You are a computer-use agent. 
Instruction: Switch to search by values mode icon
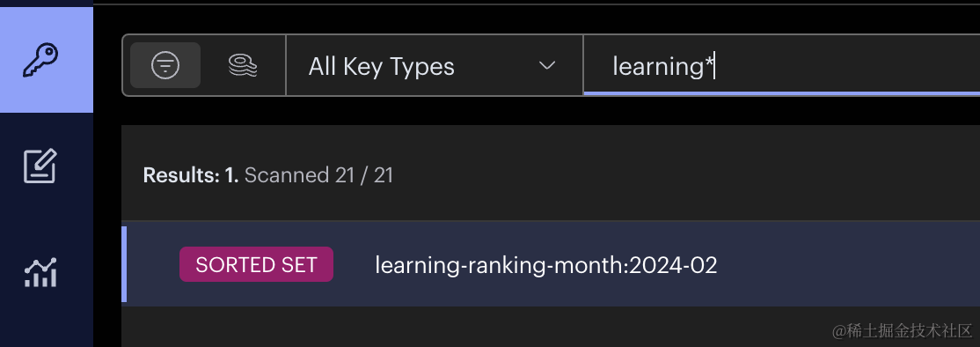pyautogui.click(x=243, y=65)
